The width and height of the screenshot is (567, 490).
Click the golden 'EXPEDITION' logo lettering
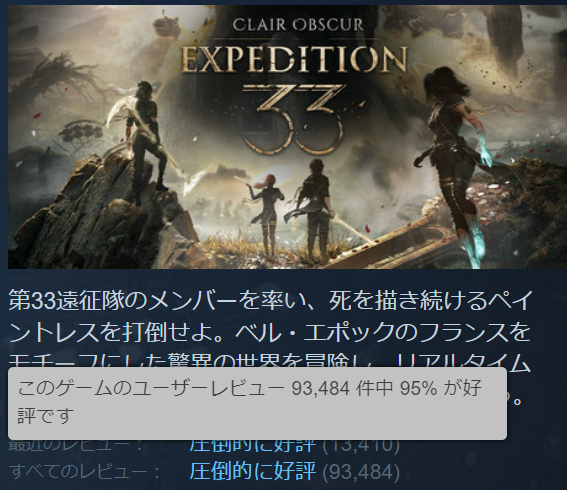click(x=294, y=60)
